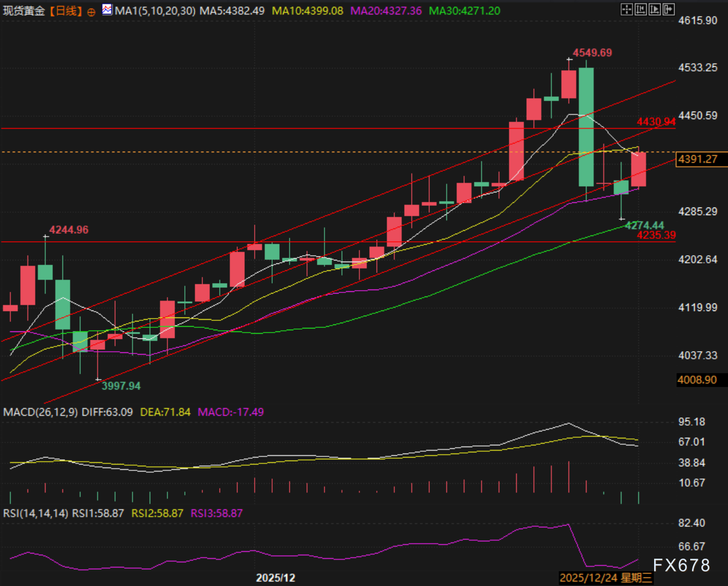Select the 4244.96 swing high label
This screenshot has width=728, height=586.
click(x=69, y=230)
